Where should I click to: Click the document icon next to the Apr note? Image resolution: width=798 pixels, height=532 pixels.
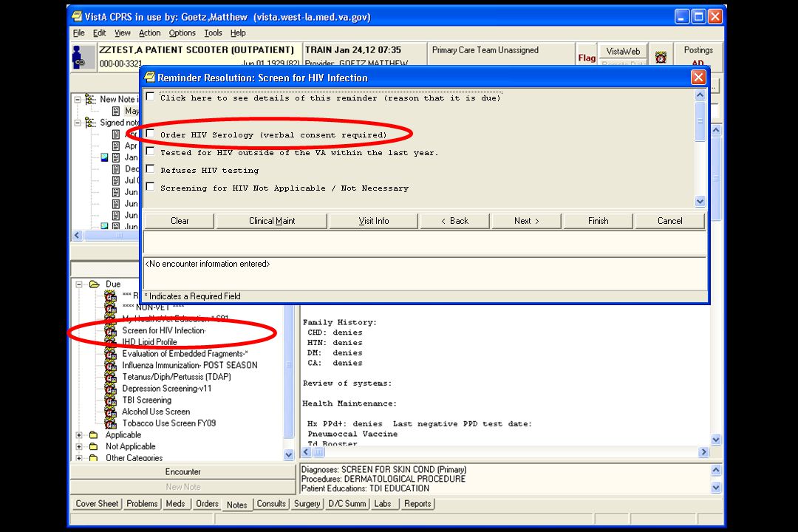115,146
